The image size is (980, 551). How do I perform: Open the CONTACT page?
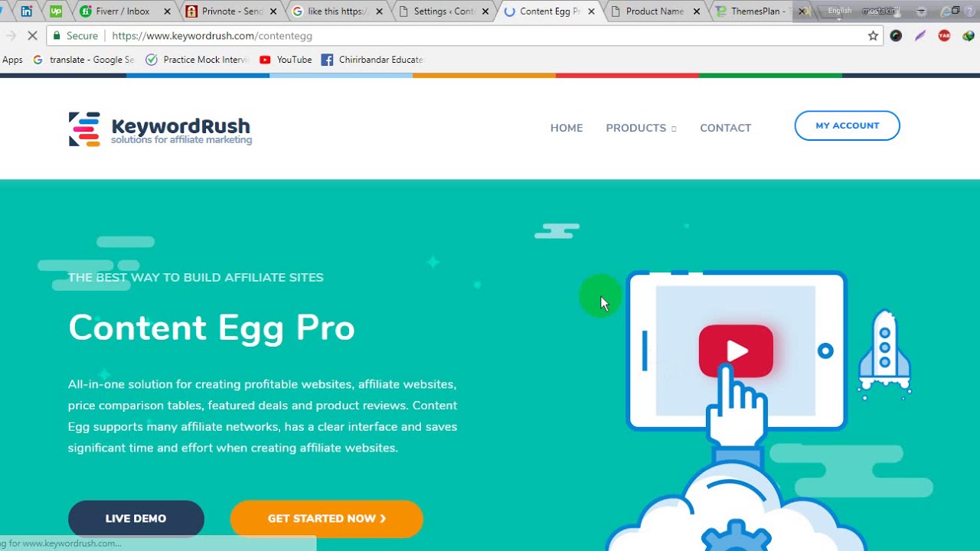pos(725,128)
